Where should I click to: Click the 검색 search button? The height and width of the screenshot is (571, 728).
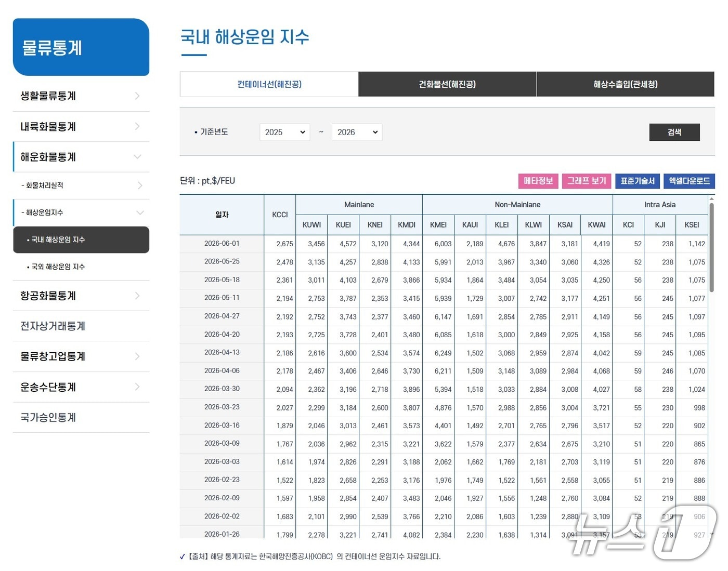click(x=674, y=132)
